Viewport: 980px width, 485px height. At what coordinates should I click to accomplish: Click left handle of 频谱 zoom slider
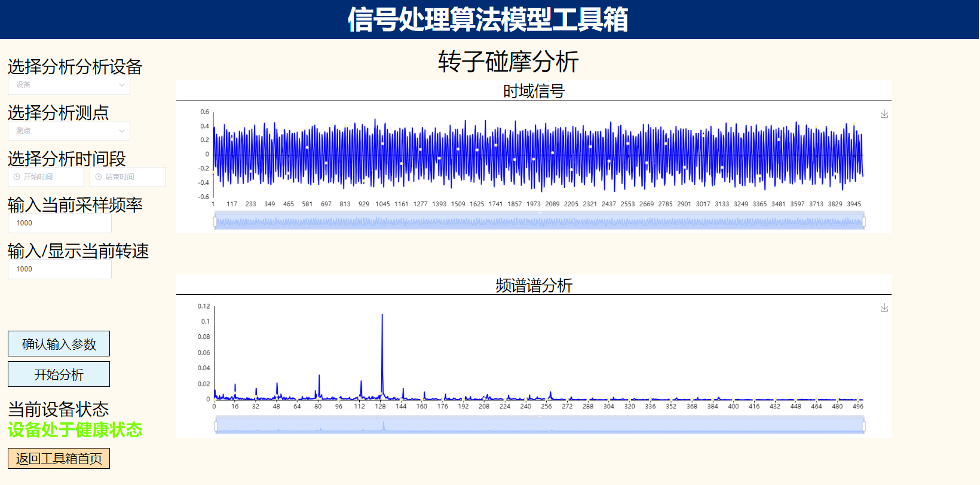tap(216, 426)
